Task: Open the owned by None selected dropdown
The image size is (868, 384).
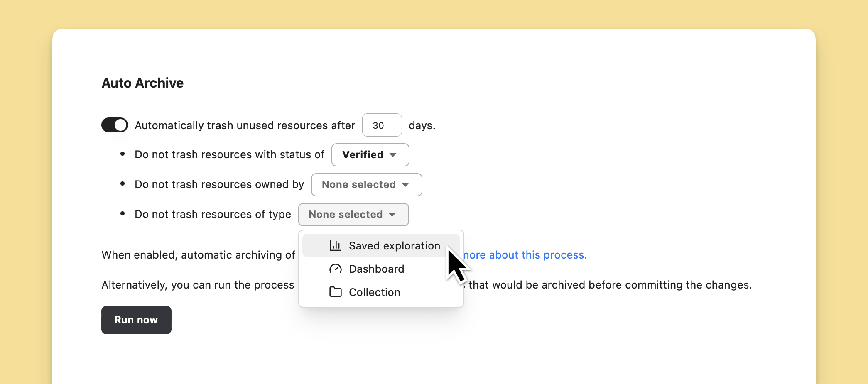Action: pos(366,185)
